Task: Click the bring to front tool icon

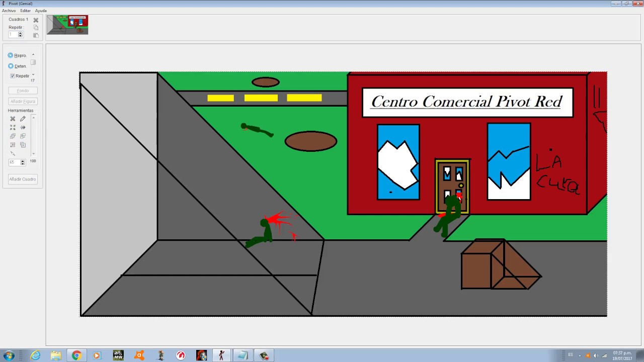Action: (13, 136)
